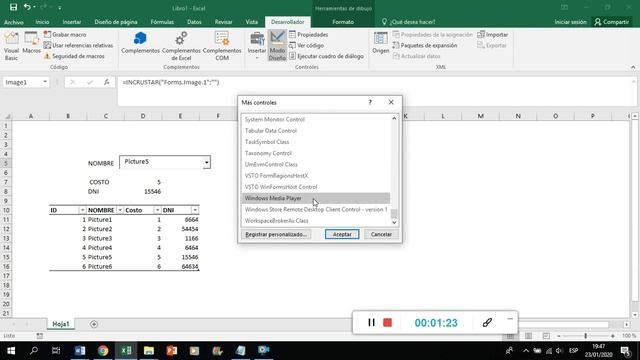Image resolution: width=640 pixels, height=360 pixels.
Task: Switch to the Vista tab
Action: pyautogui.click(x=251, y=22)
